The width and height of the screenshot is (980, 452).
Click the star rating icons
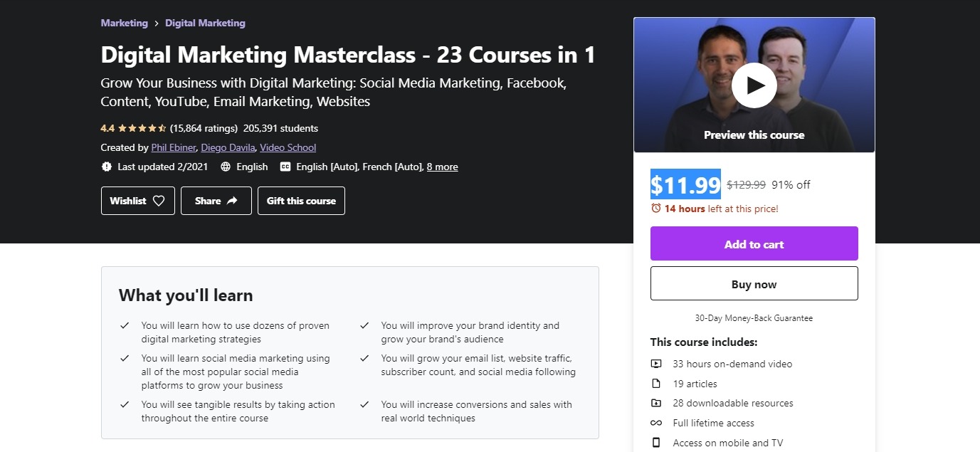142,129
